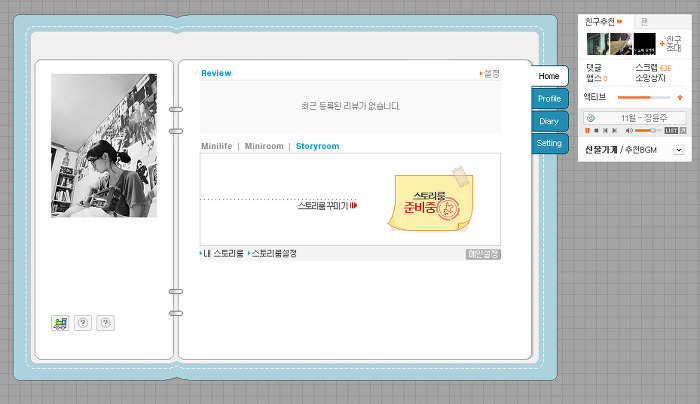This screenshot has height=404, width=700.
Task: Mute the music player speaker icon
Action: [629, 131]
